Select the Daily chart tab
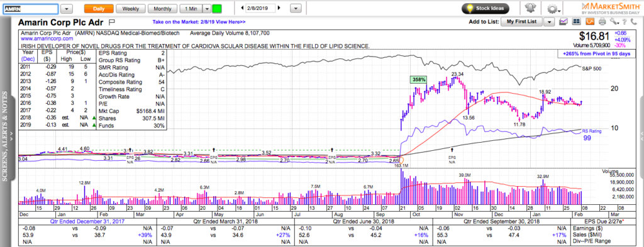 tap(99, 8)
